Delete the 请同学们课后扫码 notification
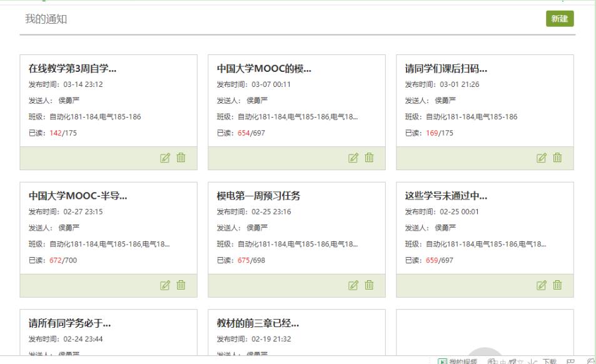Screen dimensions: 596x364 point(558,158)
